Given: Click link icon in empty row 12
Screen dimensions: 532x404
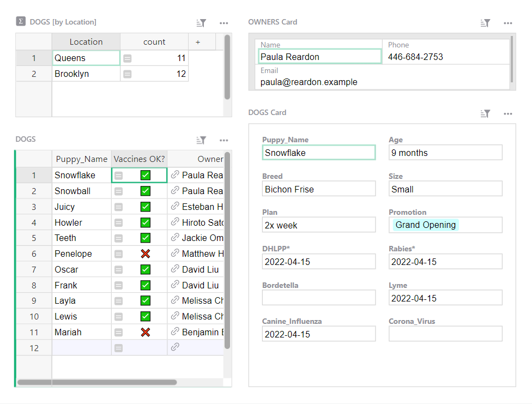Looking at the screenshot, I should point(175,347).
